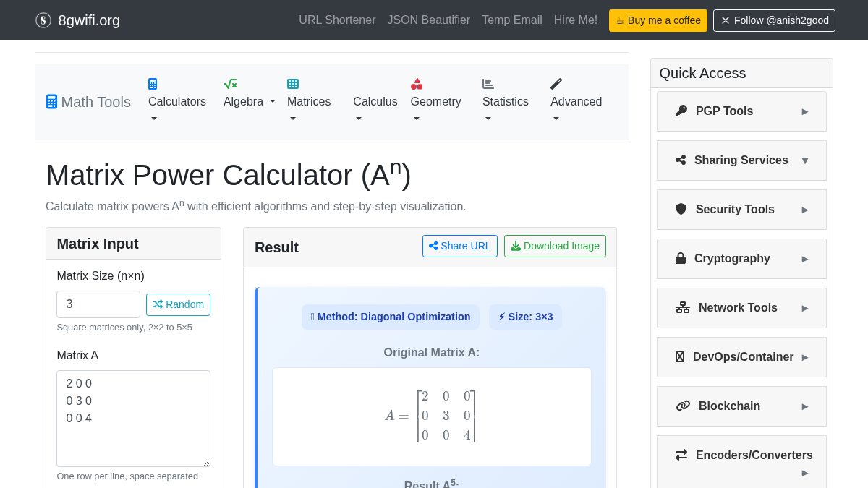The width and height of the screenshot is (868, 488).
Task: Click the calculator icon next to Math Tools
Action: pos(51,101)
